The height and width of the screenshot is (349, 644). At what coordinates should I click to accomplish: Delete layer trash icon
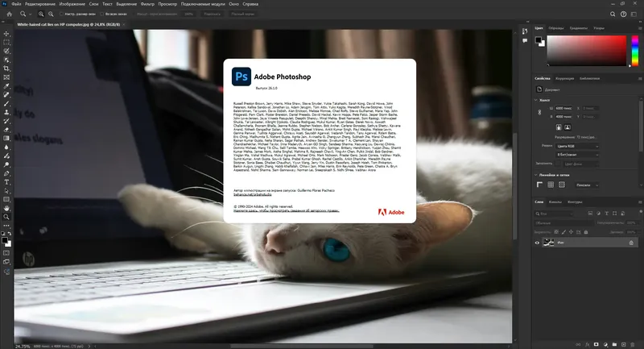633,344
